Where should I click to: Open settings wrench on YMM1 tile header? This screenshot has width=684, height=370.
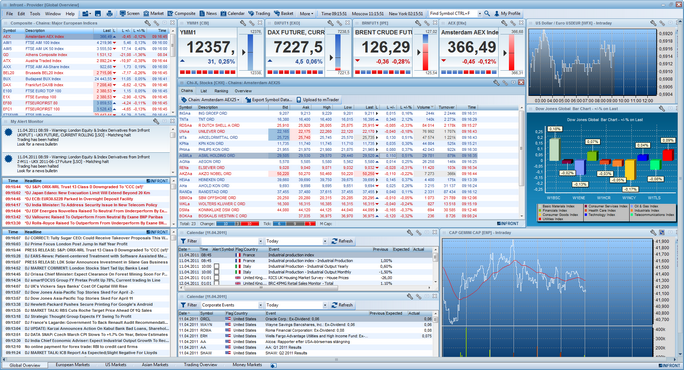[x=243, y=23]
